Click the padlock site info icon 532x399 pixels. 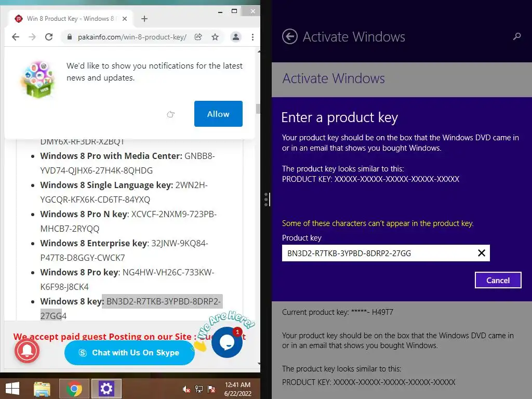click(x=70, y=37)
